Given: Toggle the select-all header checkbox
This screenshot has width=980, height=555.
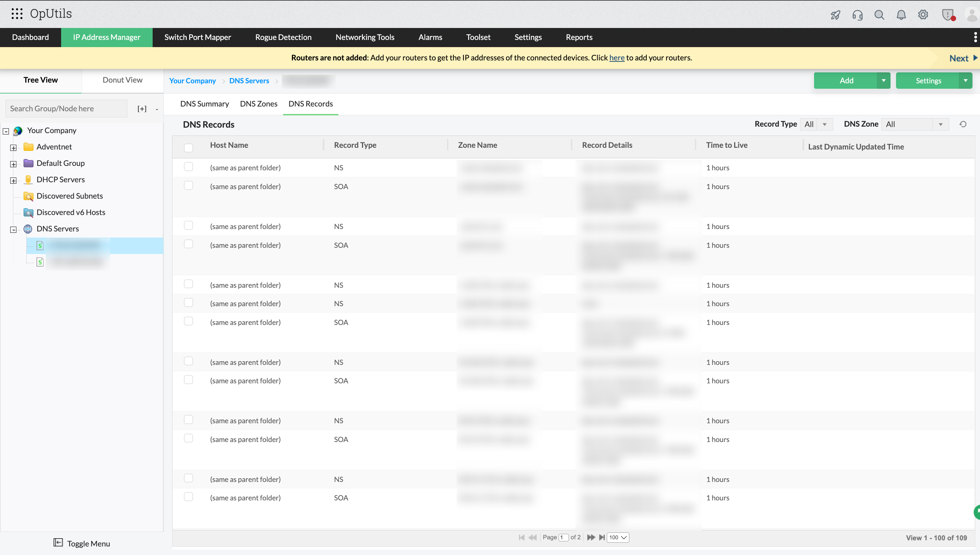Looking at the screenshot, I should 188,147.
